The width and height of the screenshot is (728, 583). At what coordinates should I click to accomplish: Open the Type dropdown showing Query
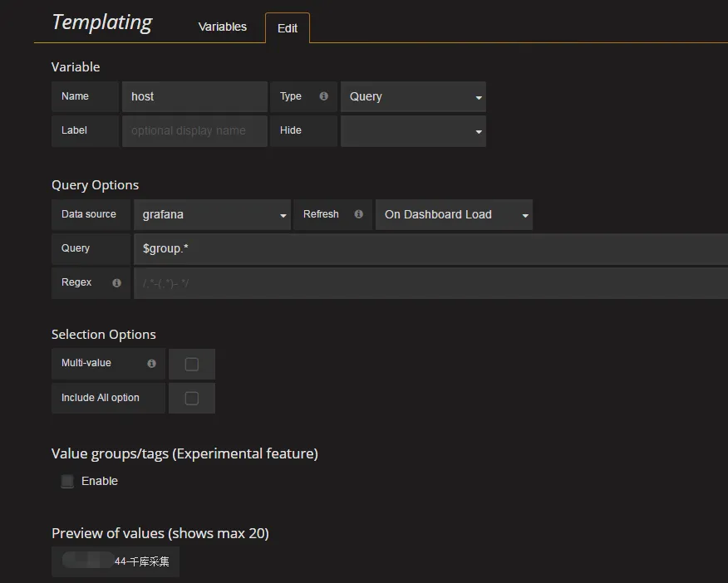point(413,97)
